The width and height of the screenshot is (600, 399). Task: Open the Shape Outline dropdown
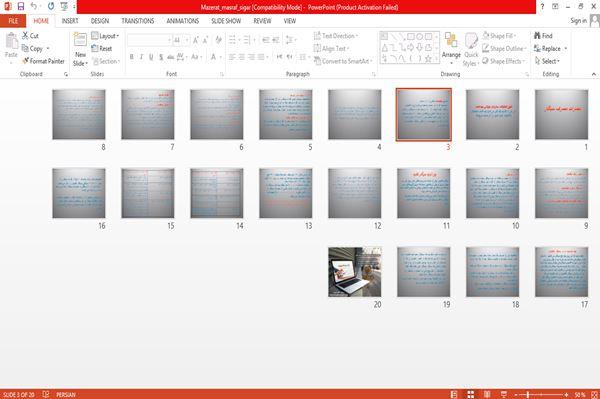pyautogui.click(x=504, y=49)
